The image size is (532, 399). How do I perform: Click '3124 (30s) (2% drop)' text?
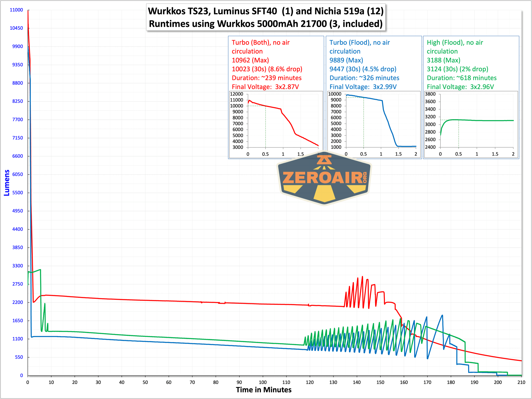457,69
